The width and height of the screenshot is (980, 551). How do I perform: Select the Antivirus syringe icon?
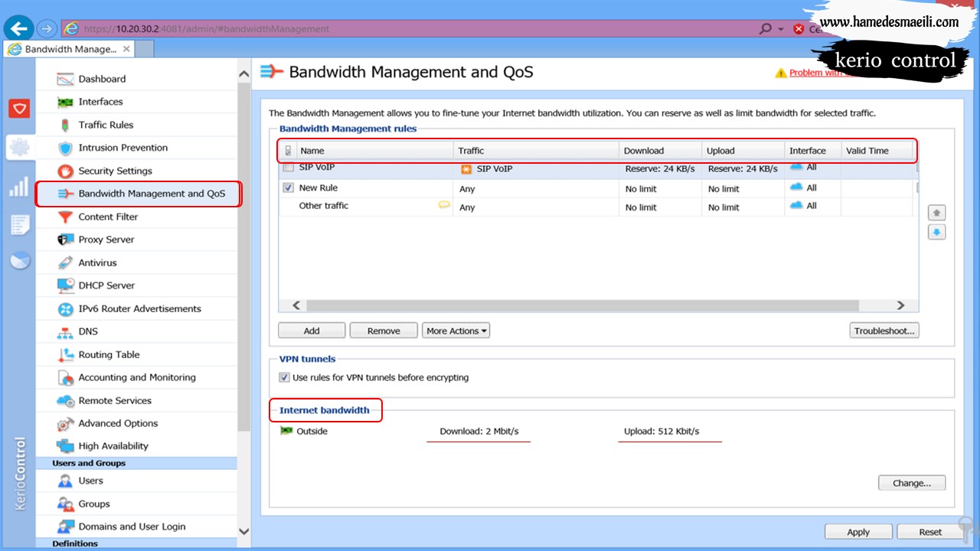pos(65,262)
